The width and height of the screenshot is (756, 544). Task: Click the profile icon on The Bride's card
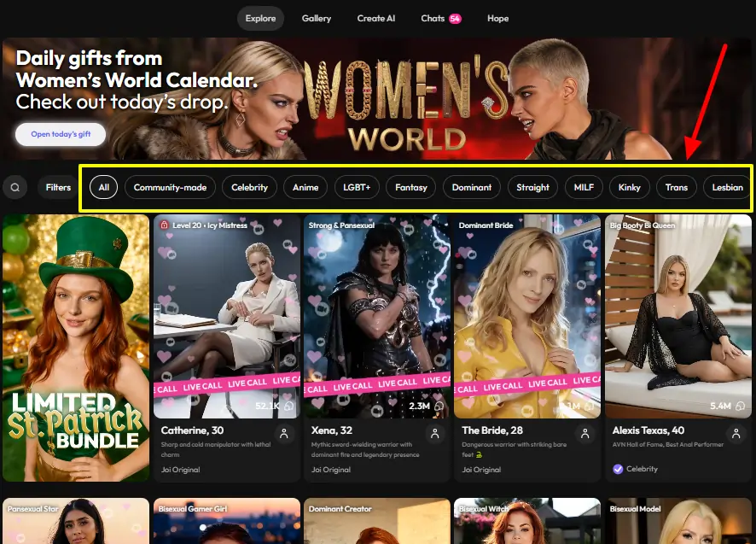(x=585, y=435)
